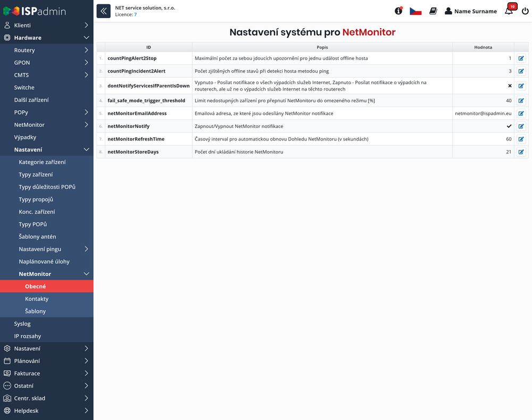Viewport: 532px width, 420px height.
Task: Expand the Nastavení pingu submenu
Action: [x=86, y=249]
